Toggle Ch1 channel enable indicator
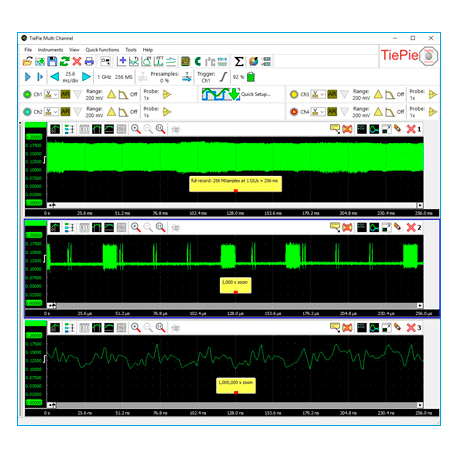The height and width of the screenshot is (458, 458). (x=27, y=94)
